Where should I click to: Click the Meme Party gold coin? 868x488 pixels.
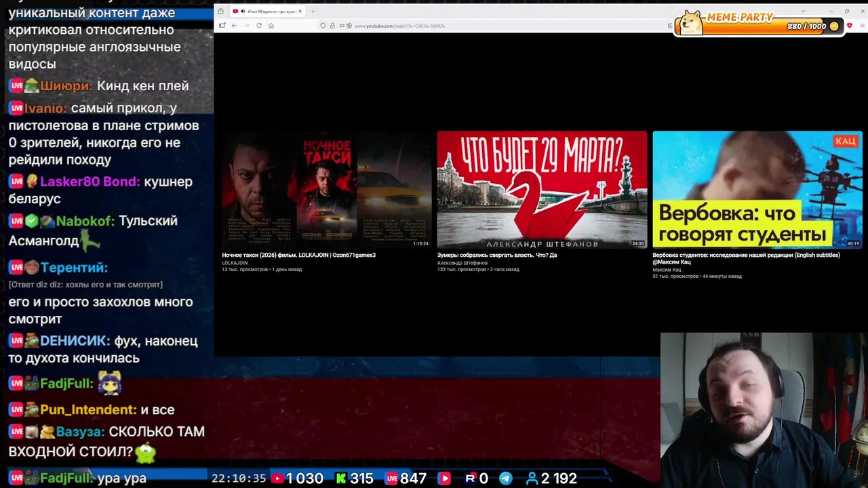coord(834,26)
